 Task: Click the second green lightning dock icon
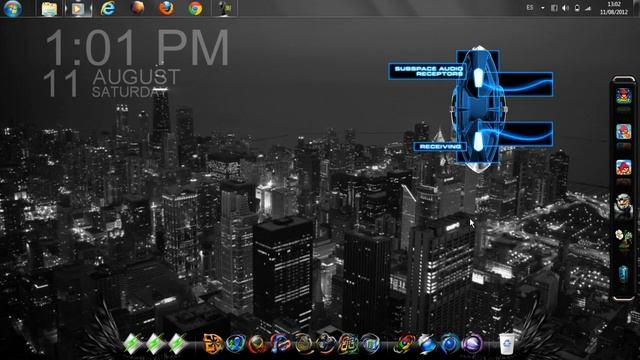click(x=155, y=344)
